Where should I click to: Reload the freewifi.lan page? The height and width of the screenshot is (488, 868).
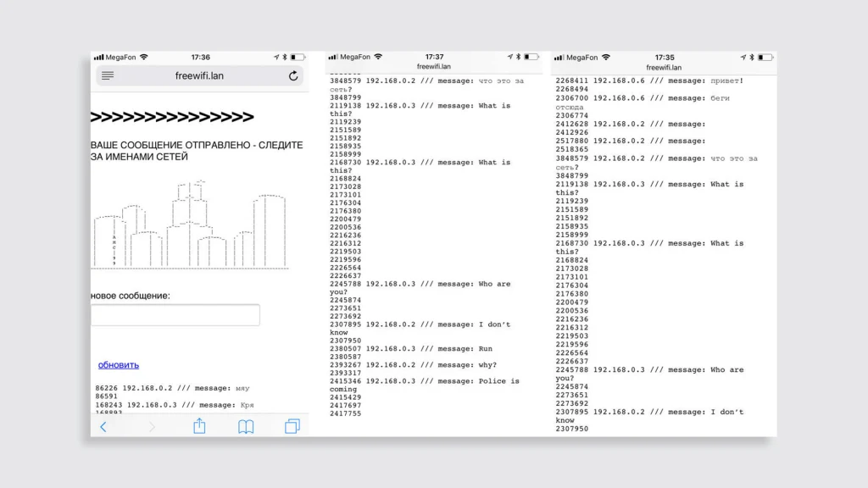(293, 75)
